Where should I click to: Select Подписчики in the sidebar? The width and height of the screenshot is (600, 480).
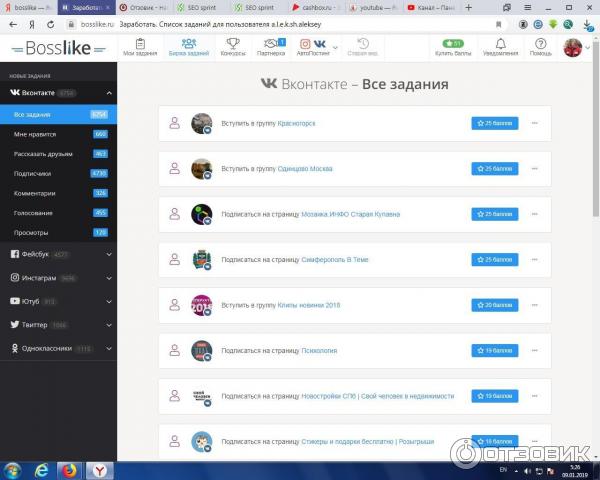[x=32, y=173]
